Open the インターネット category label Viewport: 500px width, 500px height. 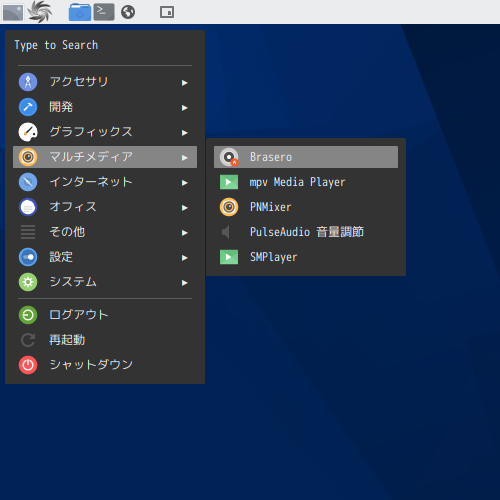91,182
